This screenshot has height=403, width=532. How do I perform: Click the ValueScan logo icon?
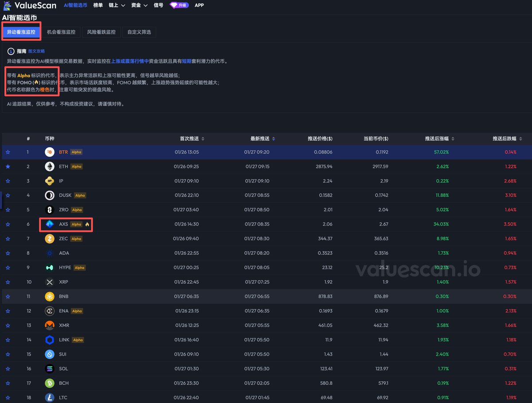7,5
